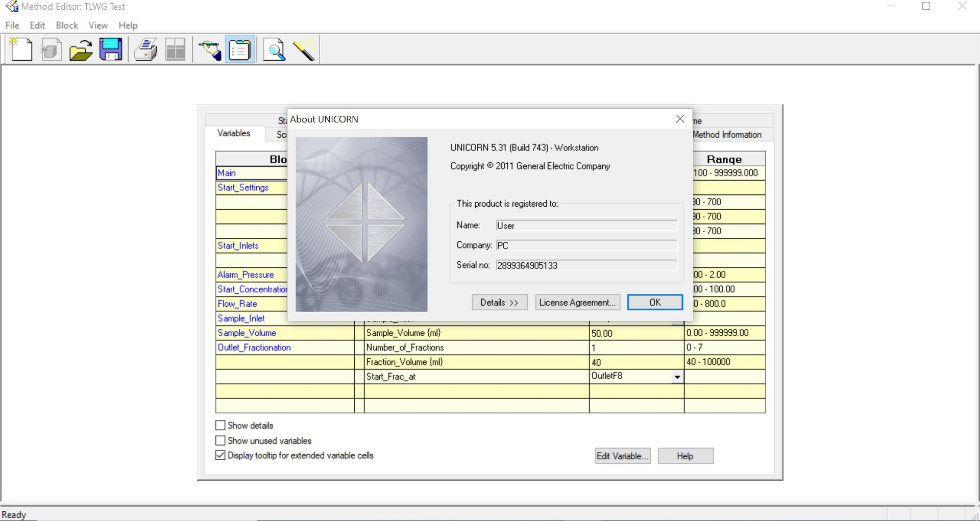Switch to the Method Information tab
The image size is (980, 521).
(x=727, y=134)
